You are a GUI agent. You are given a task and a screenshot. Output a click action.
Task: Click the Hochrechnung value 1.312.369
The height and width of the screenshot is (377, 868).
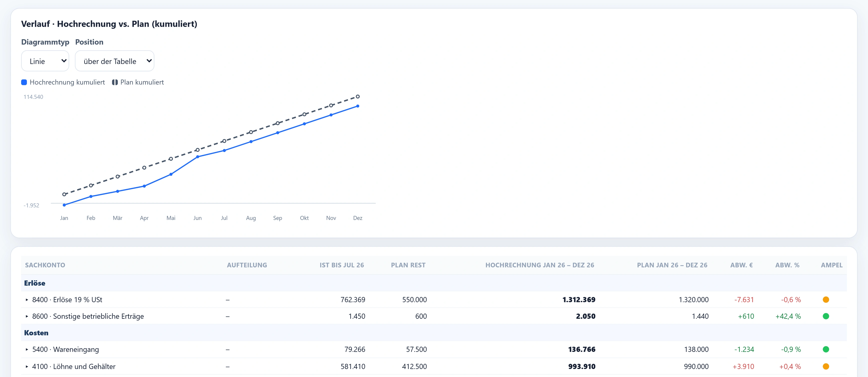click(579, 300)
